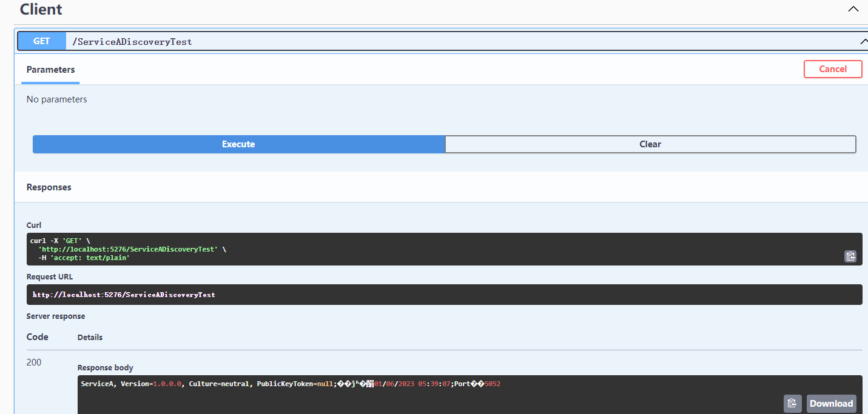Execute the API request

click(238, 144)
